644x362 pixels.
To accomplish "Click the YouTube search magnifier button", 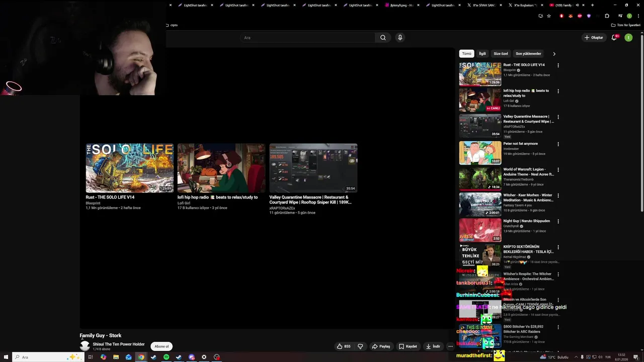I will point(383,38).
